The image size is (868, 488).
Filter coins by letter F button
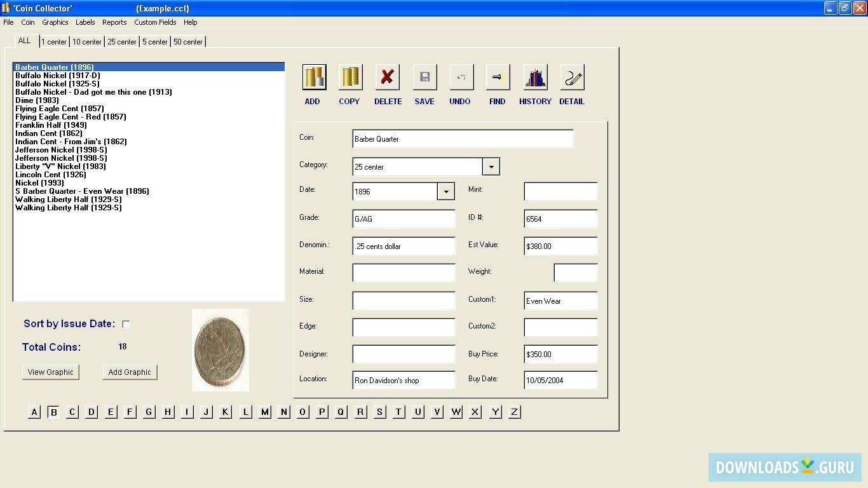tap(130, 412)
